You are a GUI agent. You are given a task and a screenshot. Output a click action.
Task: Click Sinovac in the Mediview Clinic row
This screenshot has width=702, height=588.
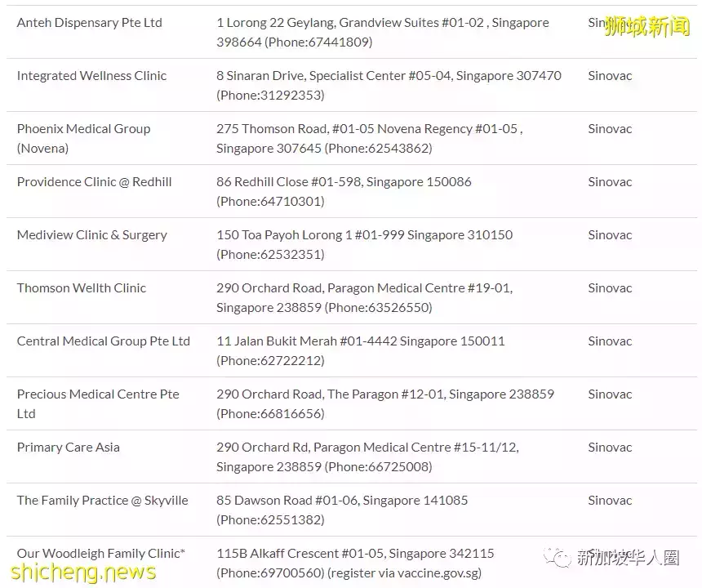point(610,235)
